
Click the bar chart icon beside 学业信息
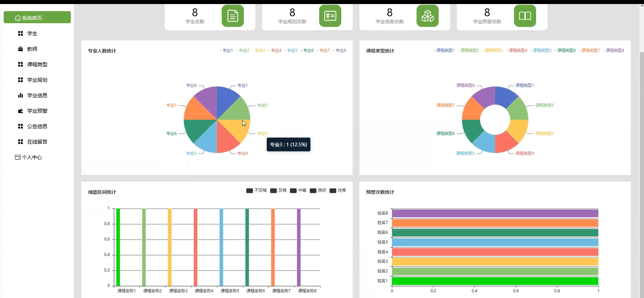coord(20,95)
